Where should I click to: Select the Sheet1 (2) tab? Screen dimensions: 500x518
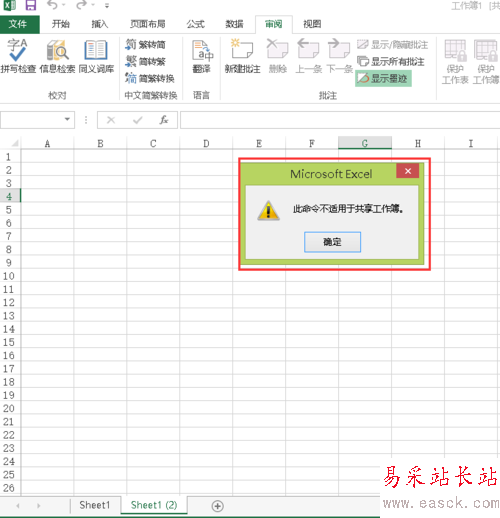154,505
